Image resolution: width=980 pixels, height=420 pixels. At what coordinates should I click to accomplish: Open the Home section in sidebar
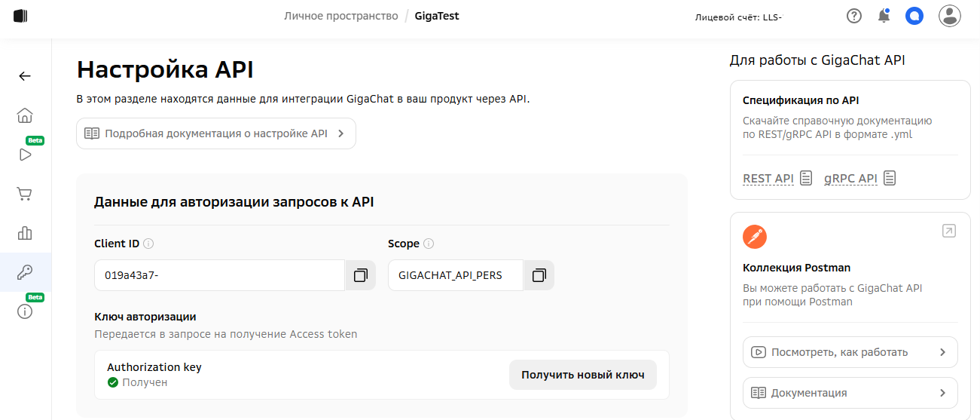(25, 115)
